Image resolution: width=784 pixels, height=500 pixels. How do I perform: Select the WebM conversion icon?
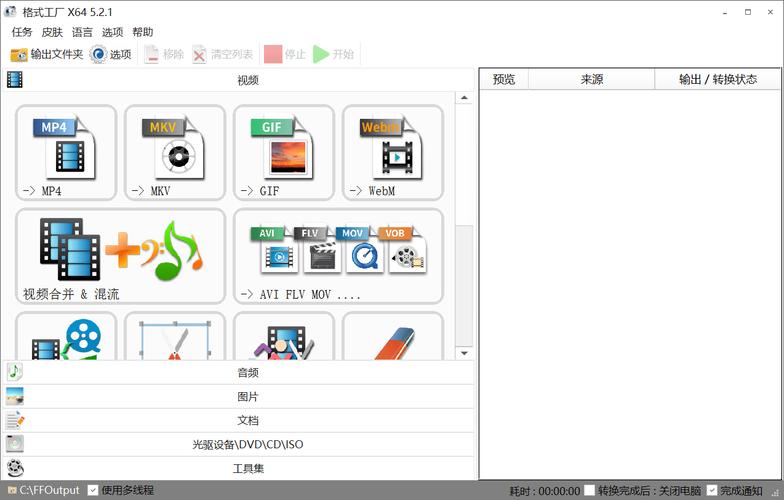click(x=393, y=152)
